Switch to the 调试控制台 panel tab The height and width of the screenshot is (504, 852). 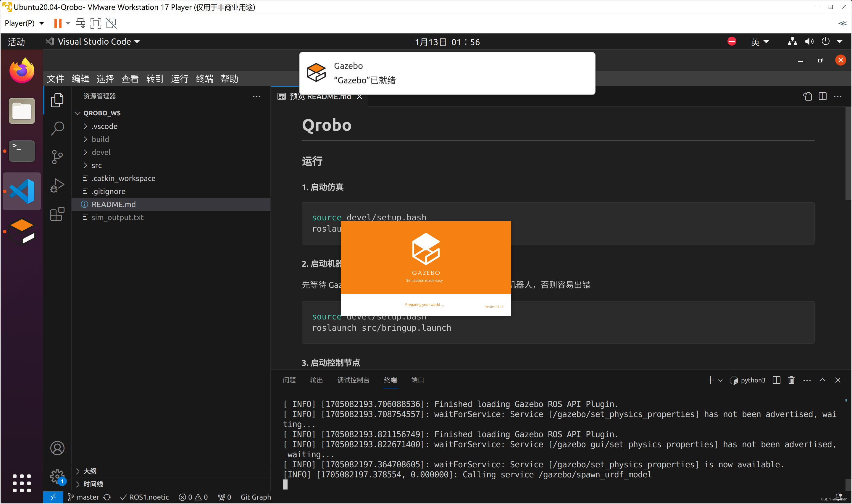coord(353,380)
